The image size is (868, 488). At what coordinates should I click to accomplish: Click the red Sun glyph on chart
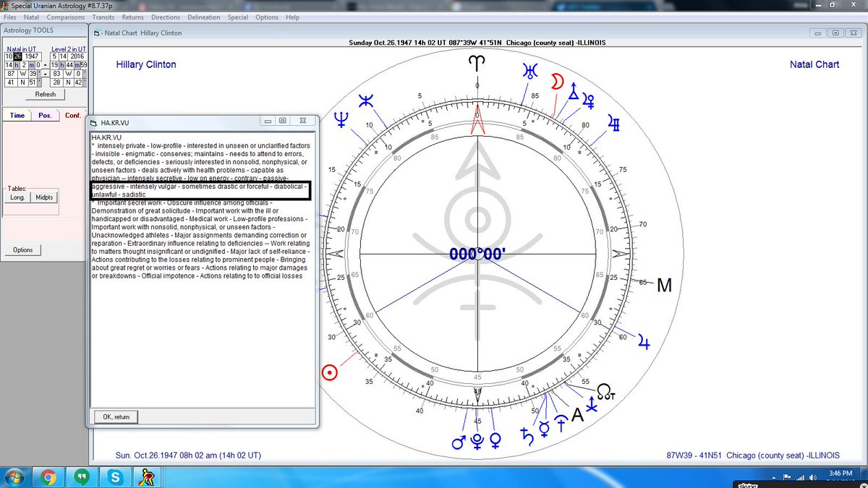coord(330,372)
